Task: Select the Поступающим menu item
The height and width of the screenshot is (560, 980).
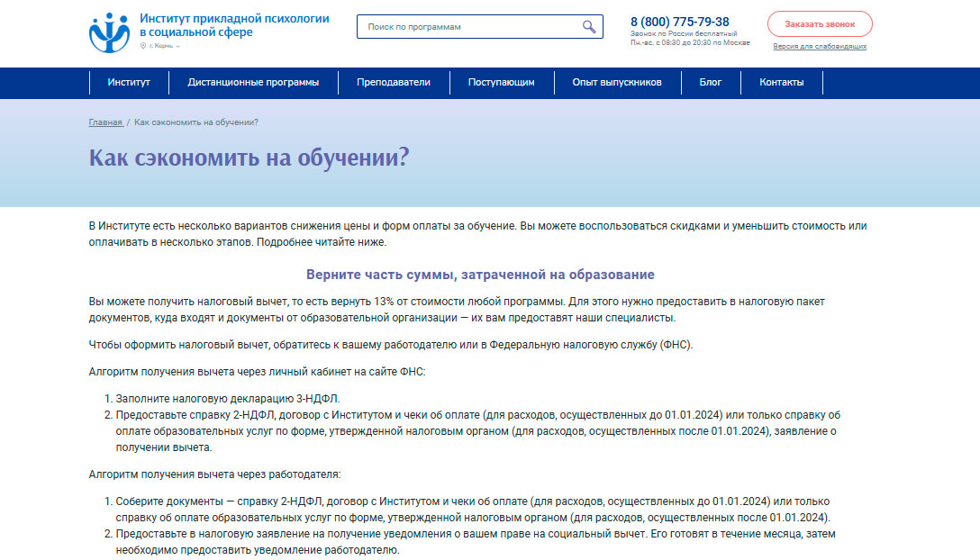Action: (501, 83)
